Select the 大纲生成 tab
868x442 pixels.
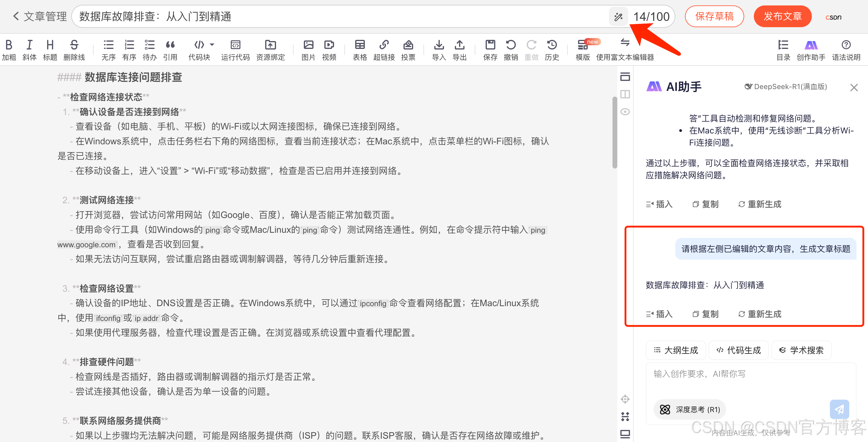point(676,350)
